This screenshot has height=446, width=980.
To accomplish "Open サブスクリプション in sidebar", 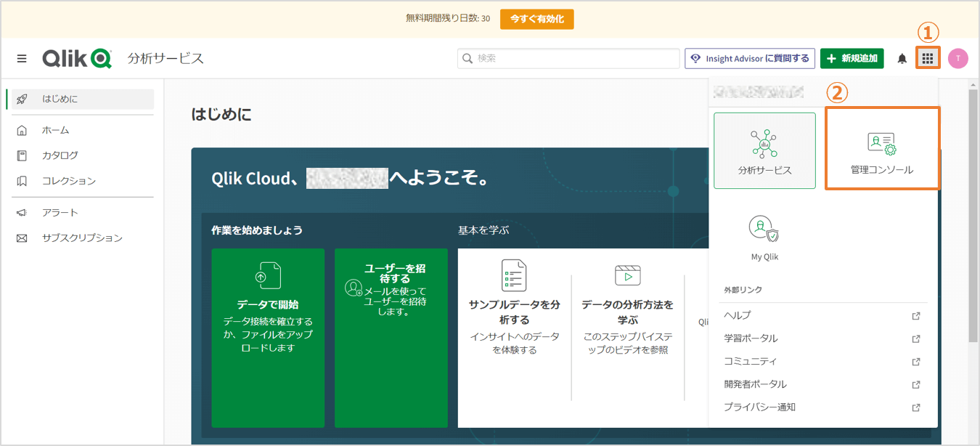I will [82, 238].
